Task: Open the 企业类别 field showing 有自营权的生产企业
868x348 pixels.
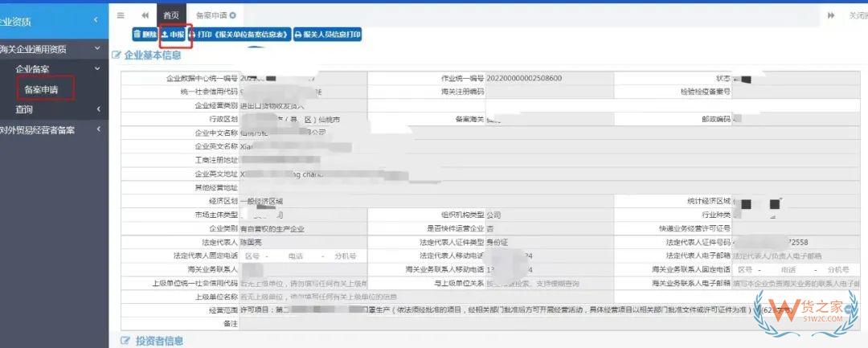Action: coord(303,228)
